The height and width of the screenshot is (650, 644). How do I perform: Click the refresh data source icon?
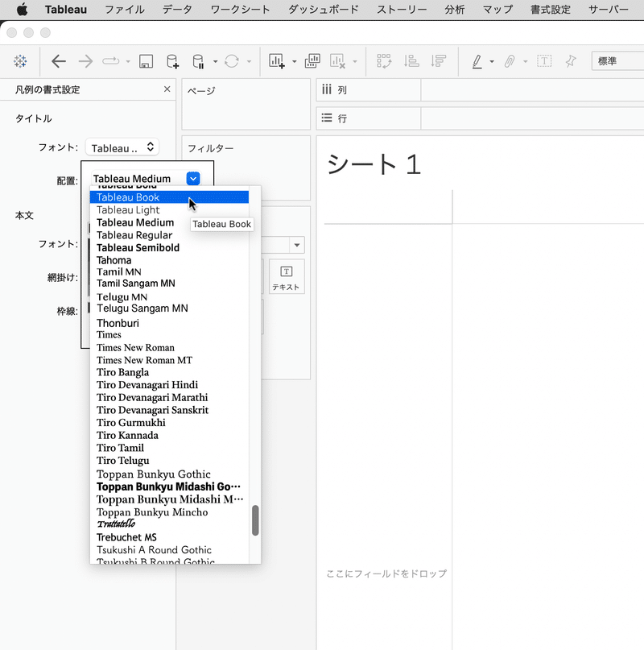click(x=232, y=61)
